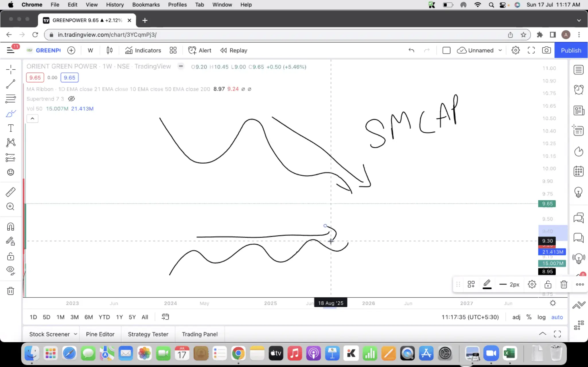
Task: Select the 1Y time range
Action: click(x=119, y=317)
